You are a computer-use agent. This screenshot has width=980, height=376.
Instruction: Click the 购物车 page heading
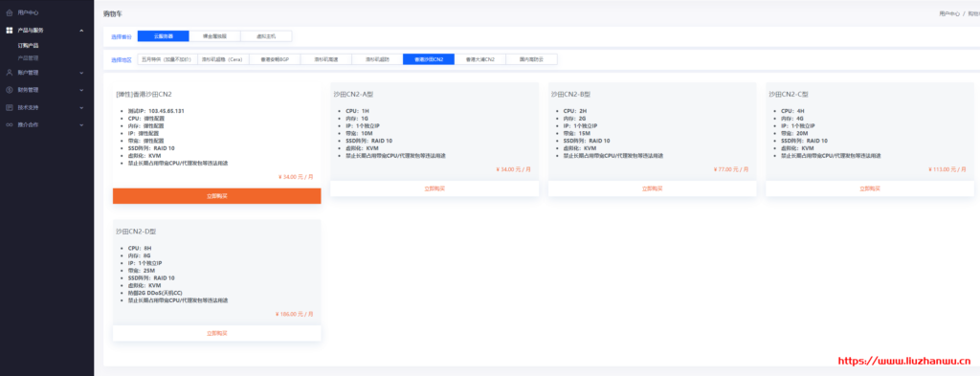pos(113,13)
